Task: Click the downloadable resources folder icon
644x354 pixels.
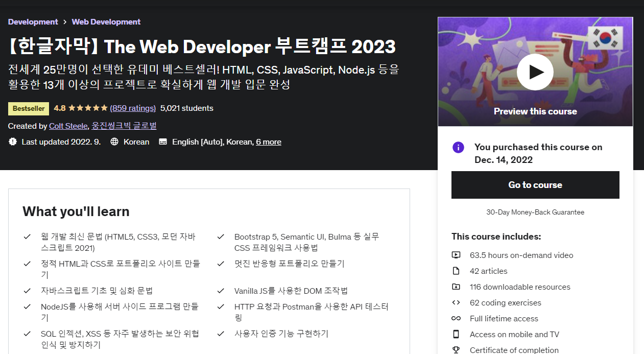Action: click(456, 287)
